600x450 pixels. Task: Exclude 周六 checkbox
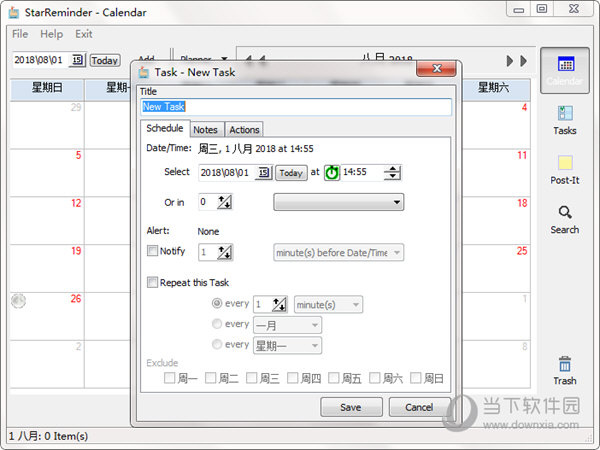point(374,378)
